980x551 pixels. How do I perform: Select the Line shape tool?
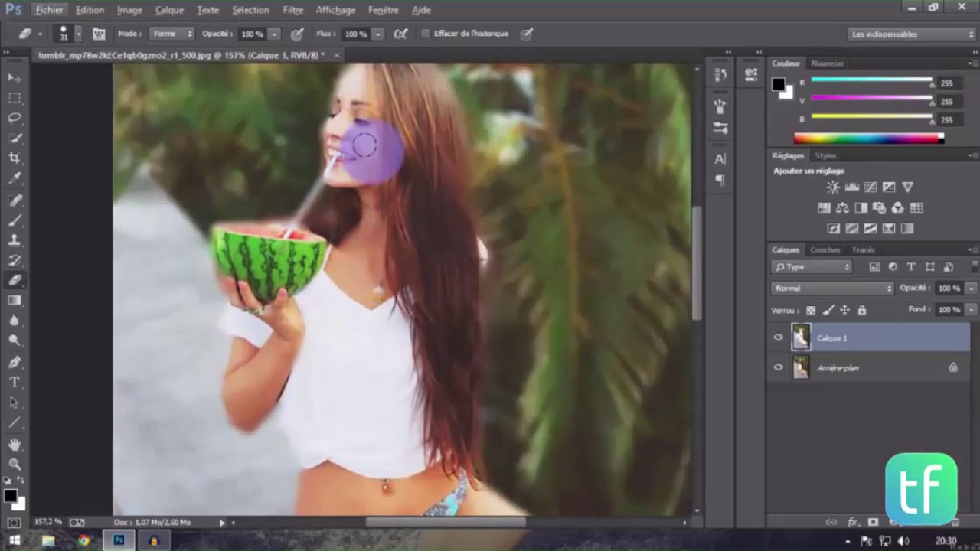pos(15,422)
